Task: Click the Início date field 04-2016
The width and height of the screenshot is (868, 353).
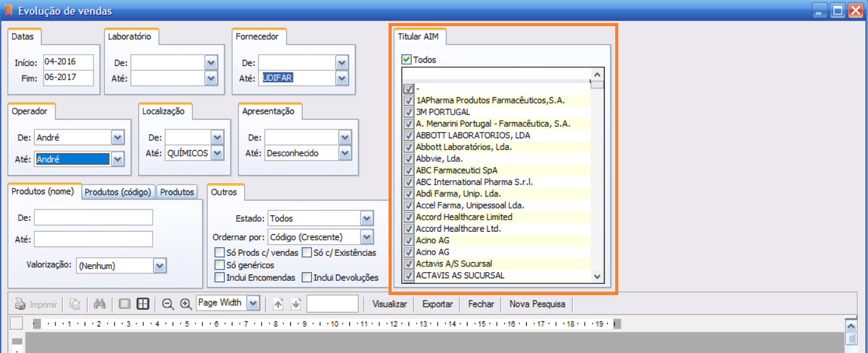Action: 68,62
